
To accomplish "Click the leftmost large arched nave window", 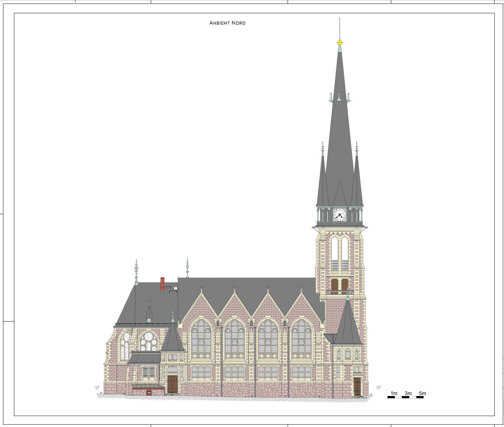I will click(x=201, y=336).
